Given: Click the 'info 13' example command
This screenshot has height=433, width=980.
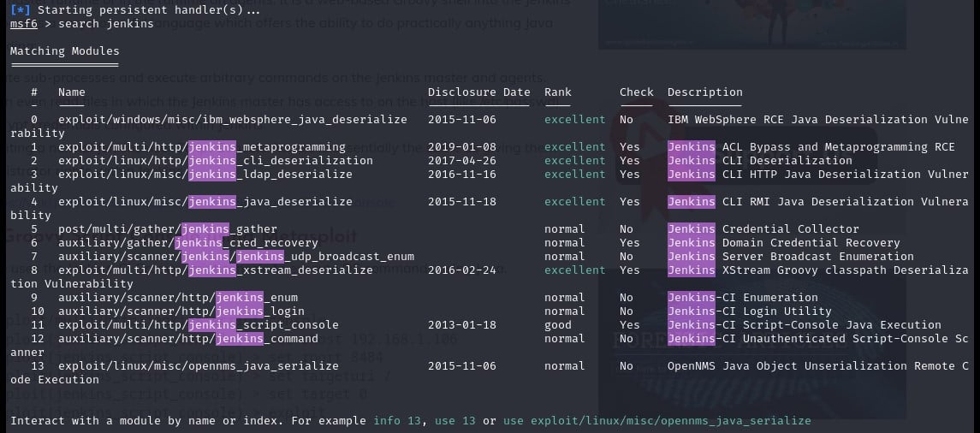Looking at the screenshot, I should click(x=397, y=421).
